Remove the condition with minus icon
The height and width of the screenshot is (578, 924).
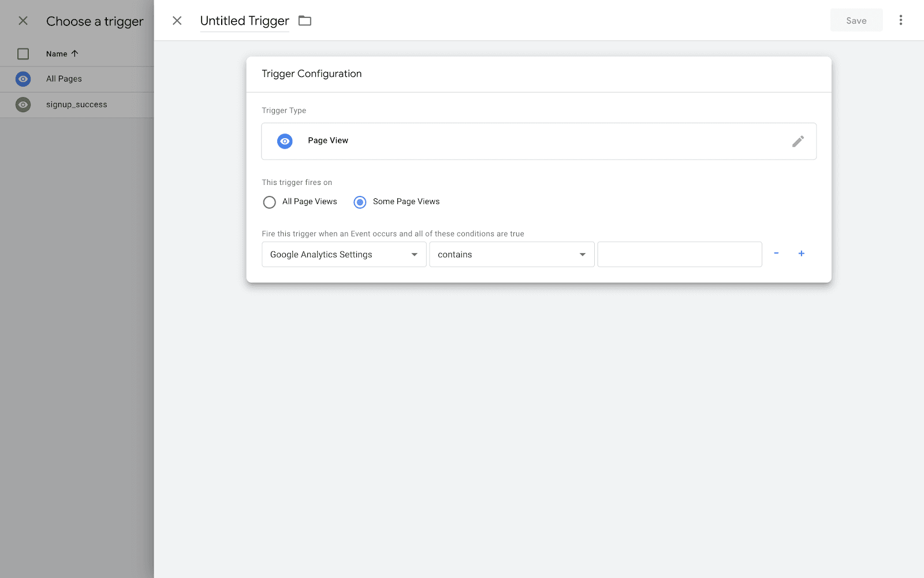(x=776, y=253)
